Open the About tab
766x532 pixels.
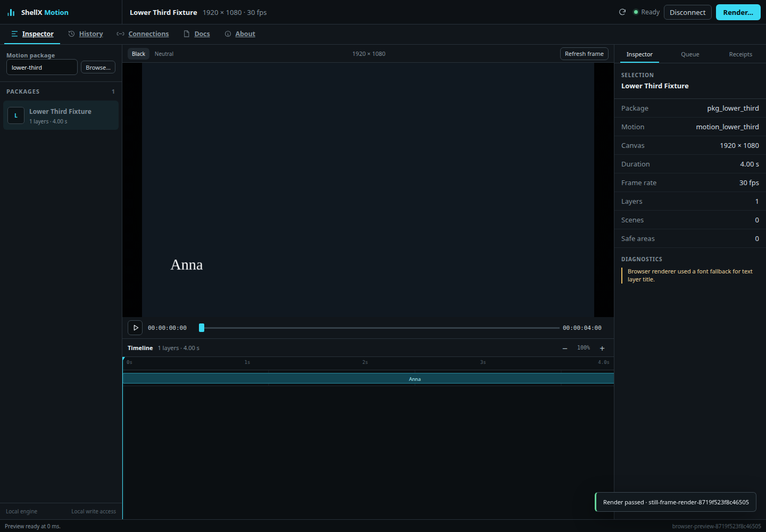pos(240,34)
